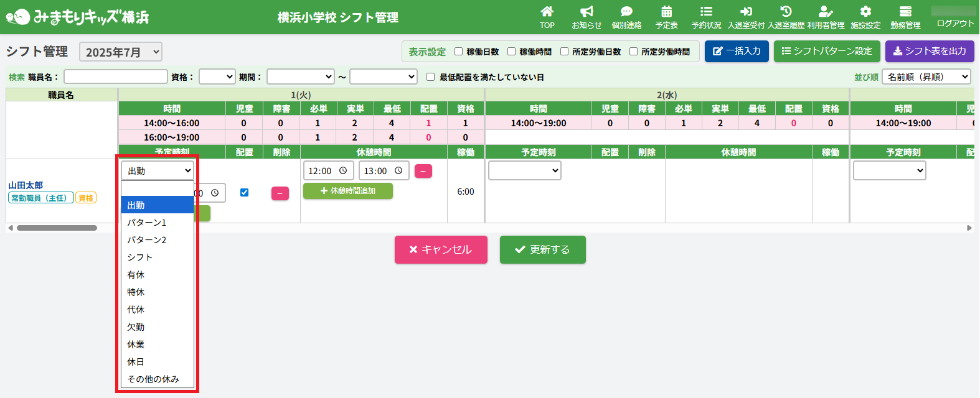Image resolution: width=980 pixels, height=398 pixels.
Task: Open the 予定表 calendar icon
Action: 666,12
